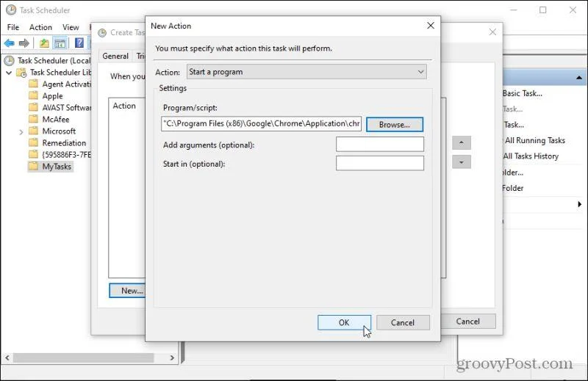
Task: Click Create Basic Task... action
Action: 523,94
